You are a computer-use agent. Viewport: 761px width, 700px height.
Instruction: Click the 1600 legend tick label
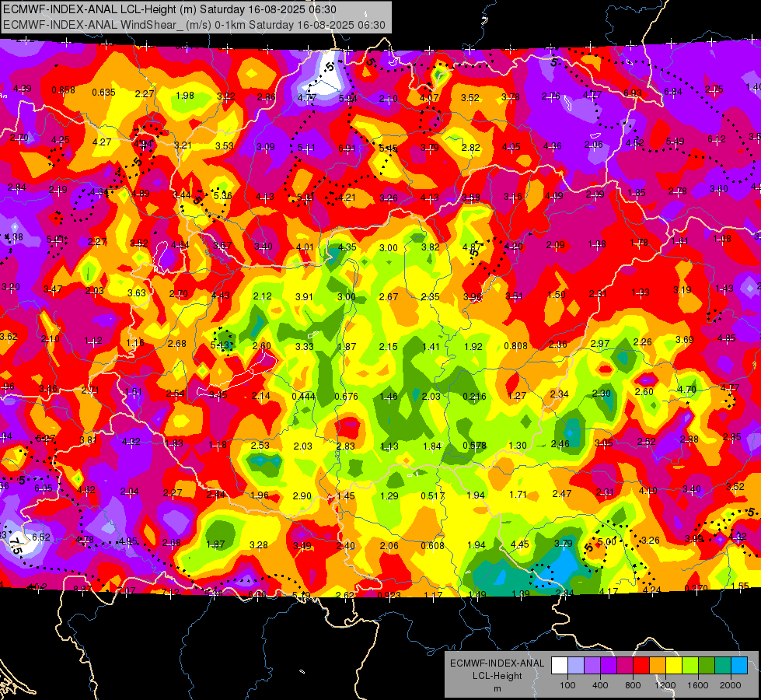pos(698,685)
